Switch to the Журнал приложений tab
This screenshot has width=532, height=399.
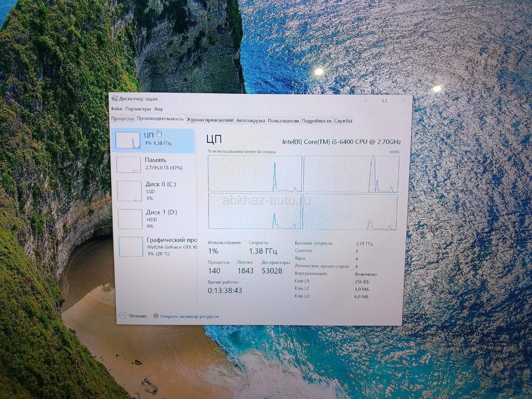pos(210,120)
